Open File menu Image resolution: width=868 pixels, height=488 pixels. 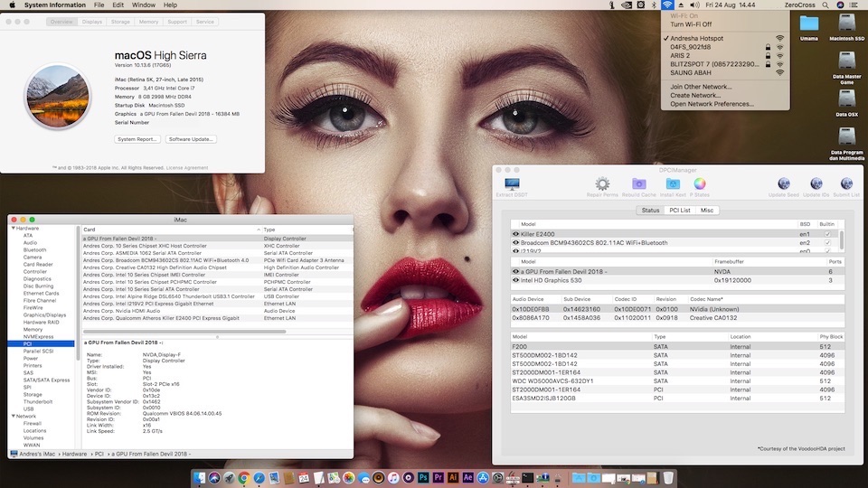pos(99,5)
